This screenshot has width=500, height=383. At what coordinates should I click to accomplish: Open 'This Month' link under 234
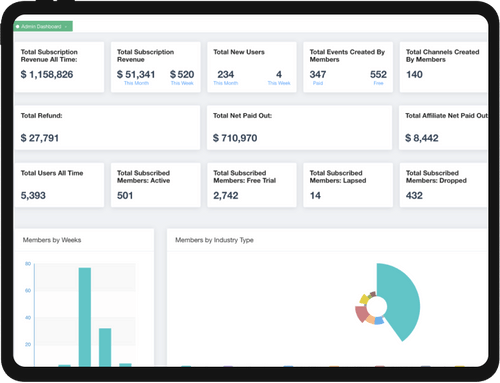click(226, 83)
